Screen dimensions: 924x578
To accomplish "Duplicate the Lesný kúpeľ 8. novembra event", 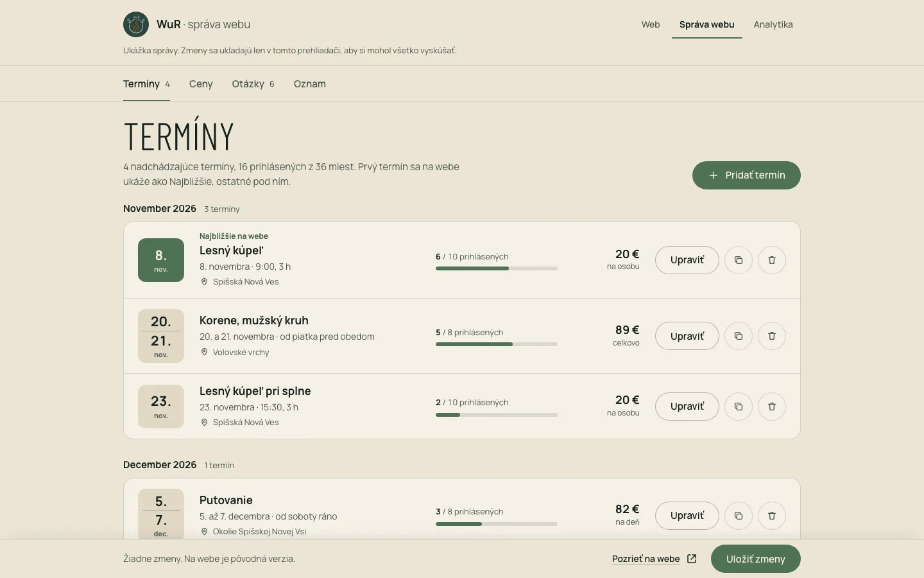I will 739,260.
